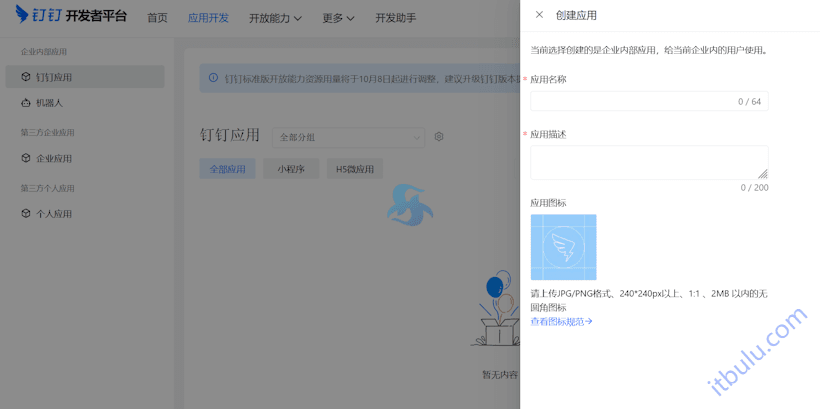Click the app icon upload thumbnail
Image resolution: width=820 pixels, height=409 pixels.
pos(563,247)
